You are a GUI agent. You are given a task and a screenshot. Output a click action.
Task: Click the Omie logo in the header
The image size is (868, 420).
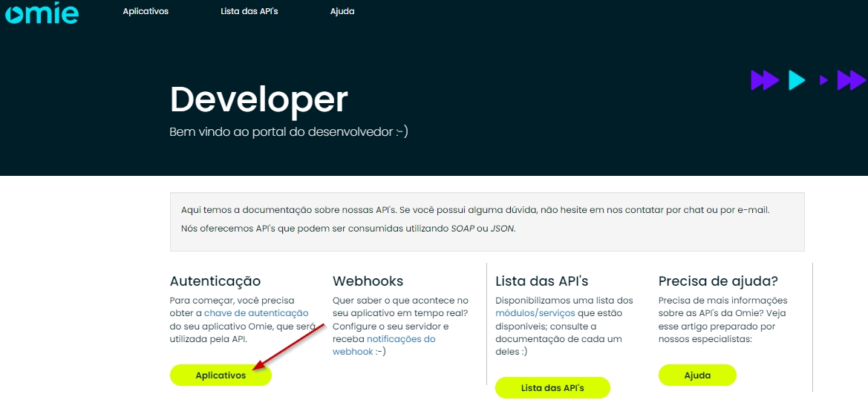coord(42,13)
